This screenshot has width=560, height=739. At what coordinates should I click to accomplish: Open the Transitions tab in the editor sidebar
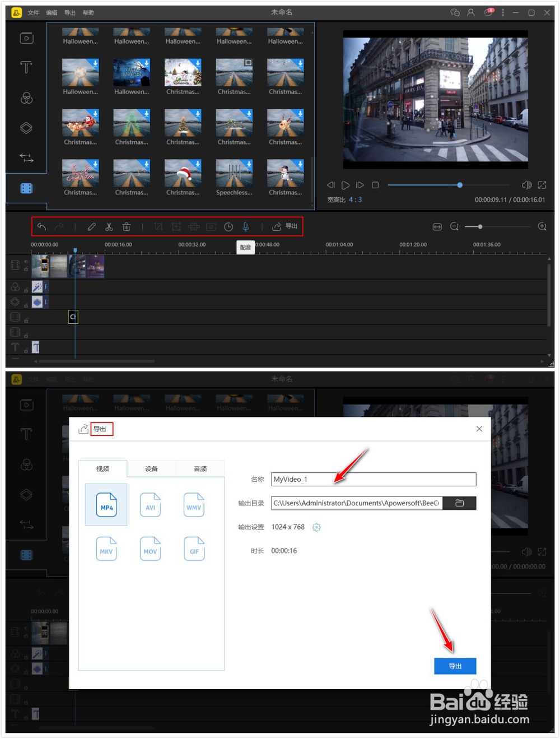26,158
